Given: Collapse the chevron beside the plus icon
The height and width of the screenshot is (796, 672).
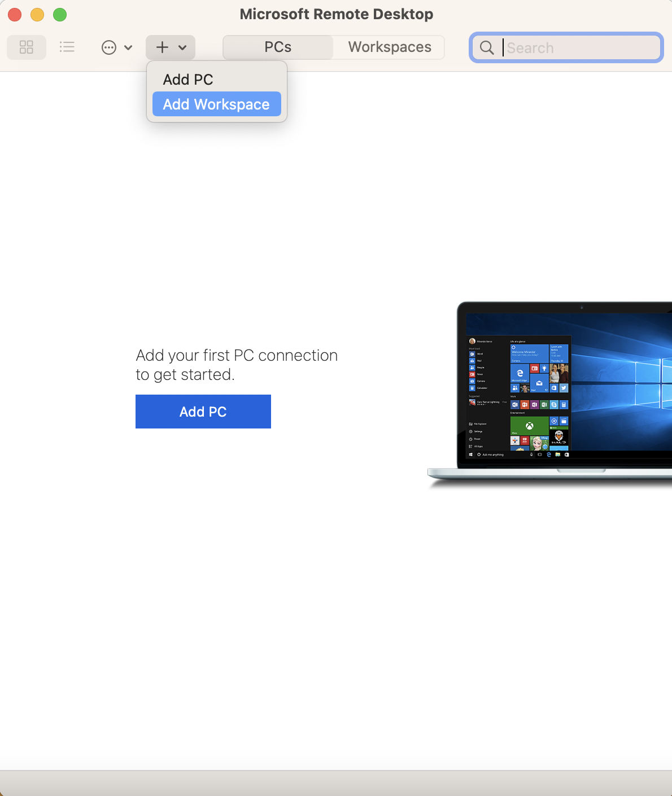Looking at the screenshot, I should pos(182,47).
